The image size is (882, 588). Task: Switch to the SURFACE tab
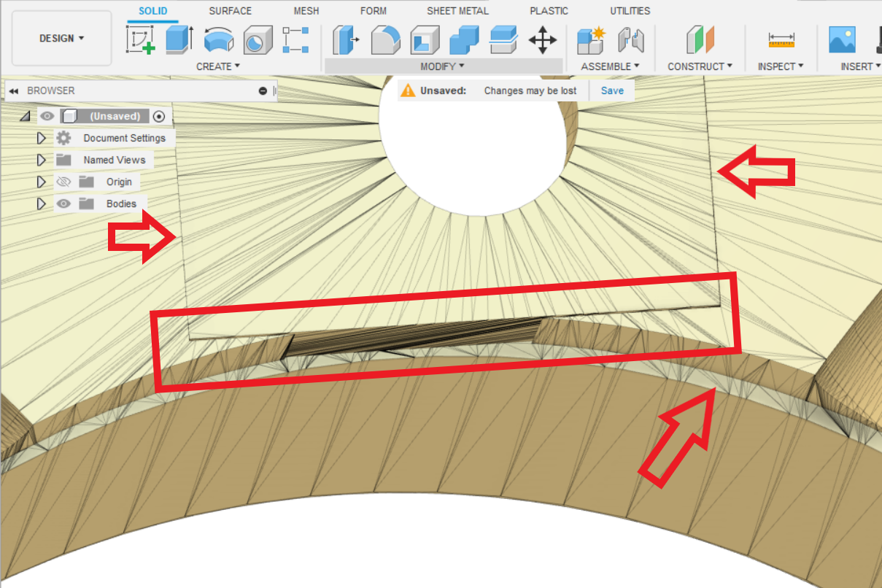click(x=230, y=11)
